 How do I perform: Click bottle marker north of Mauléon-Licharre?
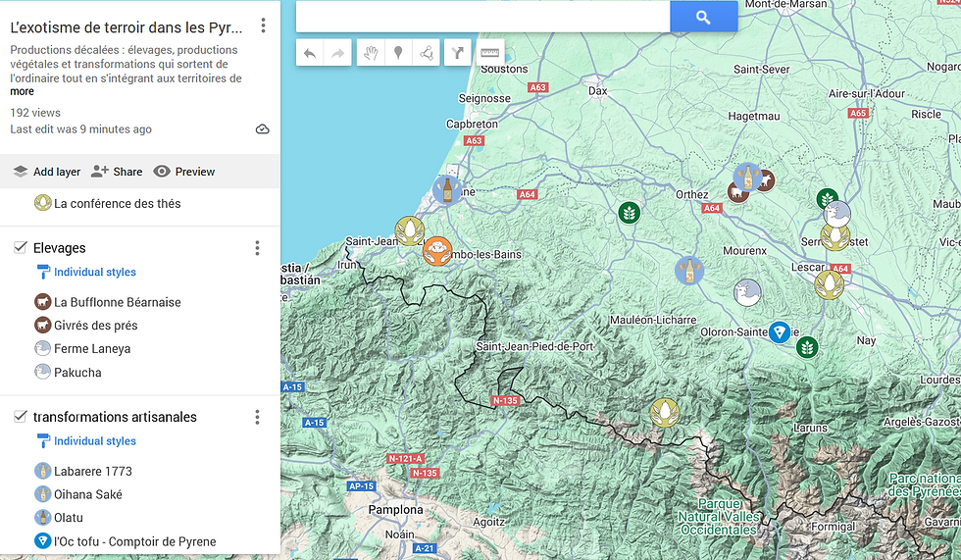pyautogui.click(x=689, y=271)
